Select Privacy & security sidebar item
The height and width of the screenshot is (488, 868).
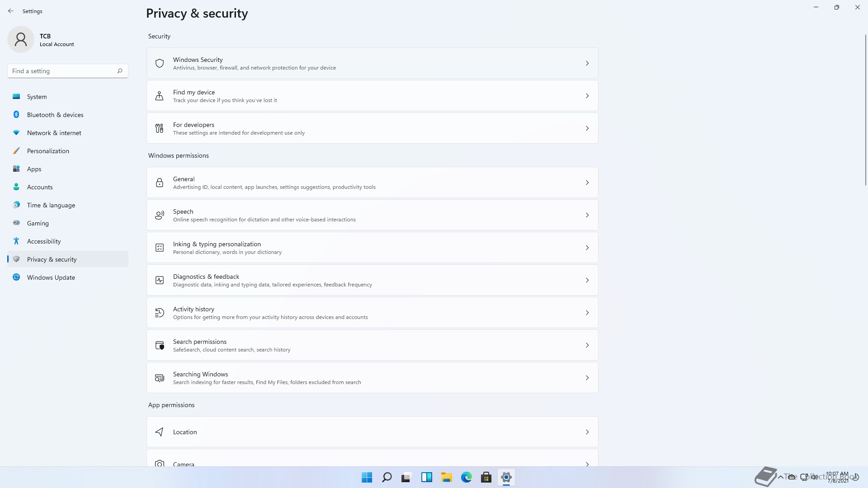click(68, 259)
